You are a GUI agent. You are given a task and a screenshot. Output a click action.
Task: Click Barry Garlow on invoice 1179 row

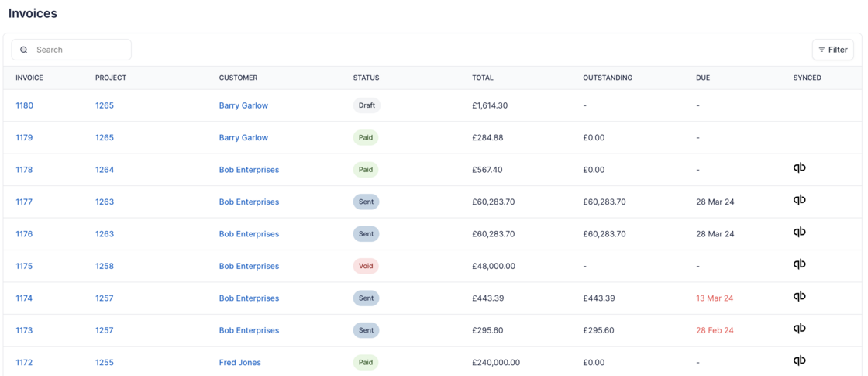243,138
